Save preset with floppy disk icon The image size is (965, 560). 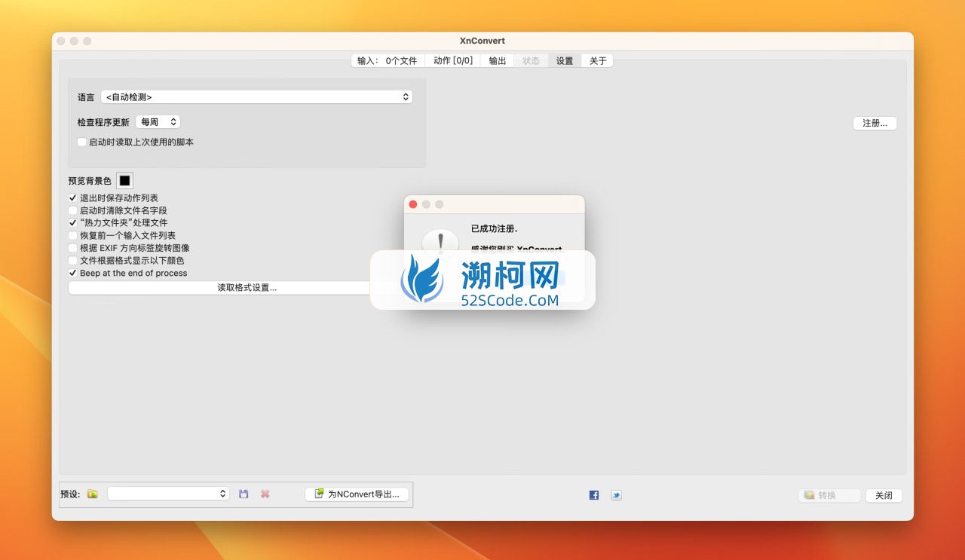(244, 494)
